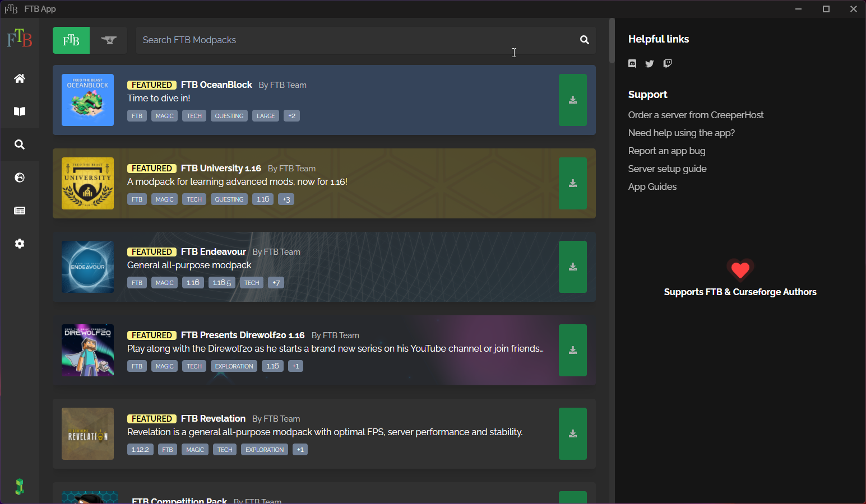Install FTB Revelation with download button
Image resolution: width=866 pixels, height=504 pixels.
(573, 434)
